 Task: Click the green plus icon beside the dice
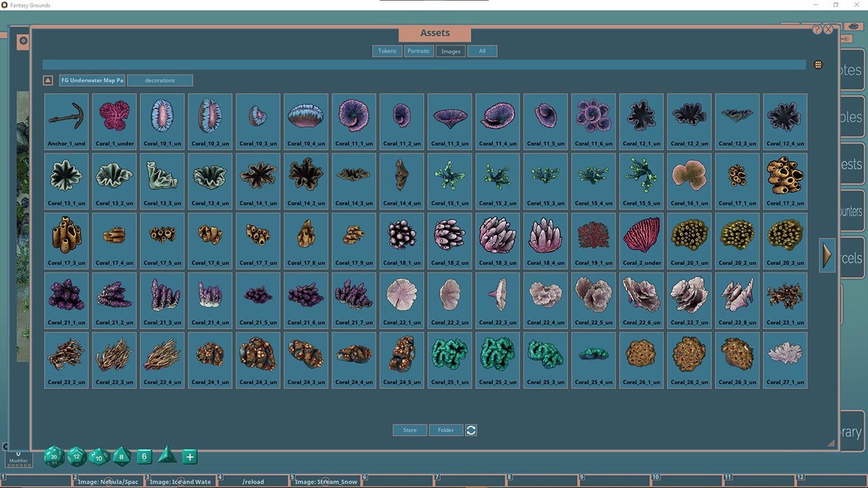(189, 457)
